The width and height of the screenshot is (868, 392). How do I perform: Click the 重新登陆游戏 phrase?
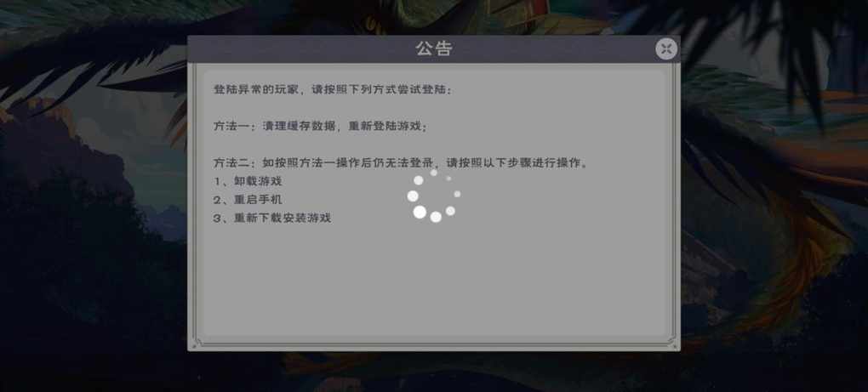pos(385,126)
